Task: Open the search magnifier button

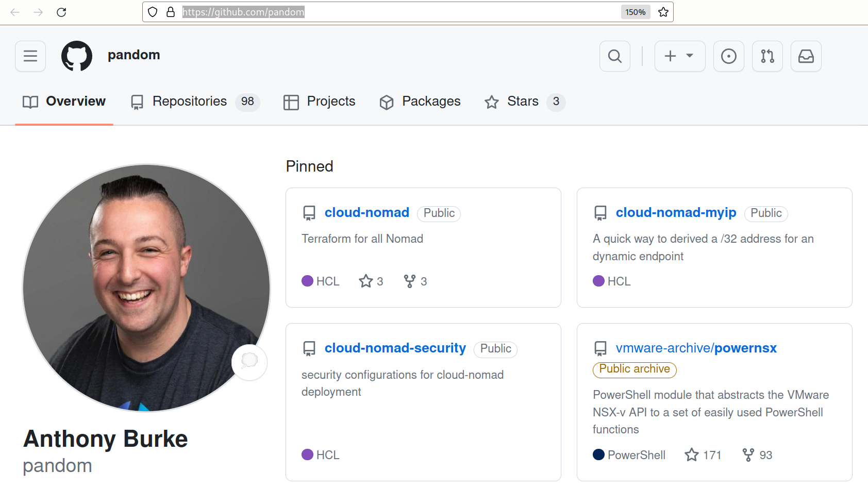Action: tap(615, 56)
